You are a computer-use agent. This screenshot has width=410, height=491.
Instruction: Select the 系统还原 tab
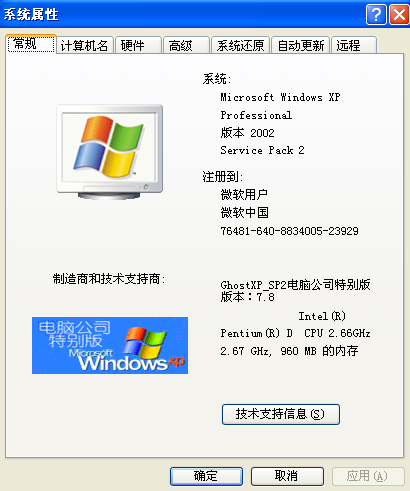(241, 45)
